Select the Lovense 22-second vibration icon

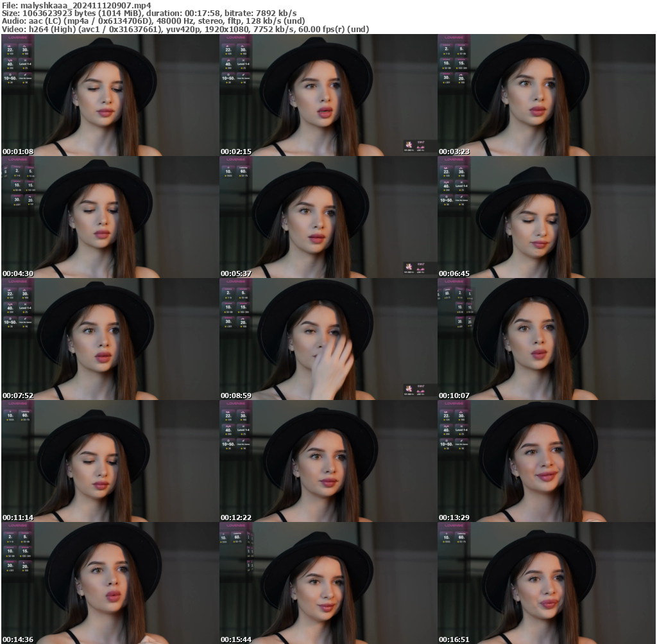pyautogui.click(x=10, y=49)
